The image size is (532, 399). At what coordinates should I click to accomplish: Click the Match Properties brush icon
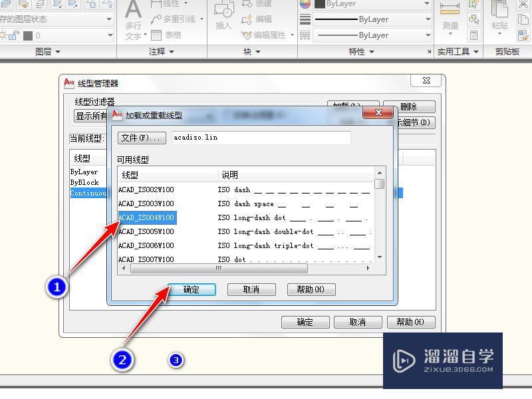(x=523, y=35)
